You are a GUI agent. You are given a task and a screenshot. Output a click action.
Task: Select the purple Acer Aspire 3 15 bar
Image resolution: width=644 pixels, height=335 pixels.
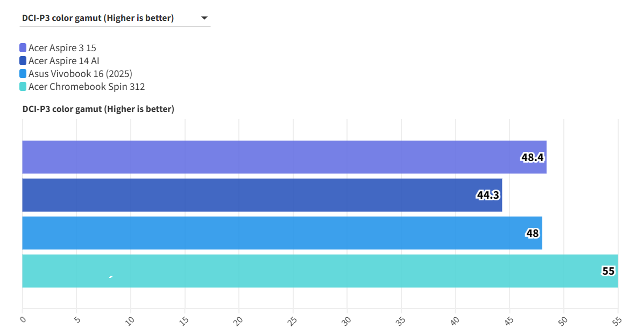click(x=269, y=157)
